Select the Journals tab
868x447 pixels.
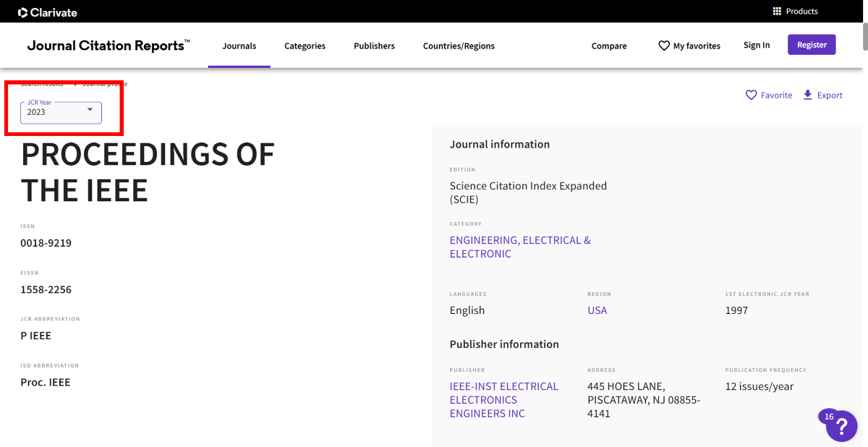(x=239, y=46)
